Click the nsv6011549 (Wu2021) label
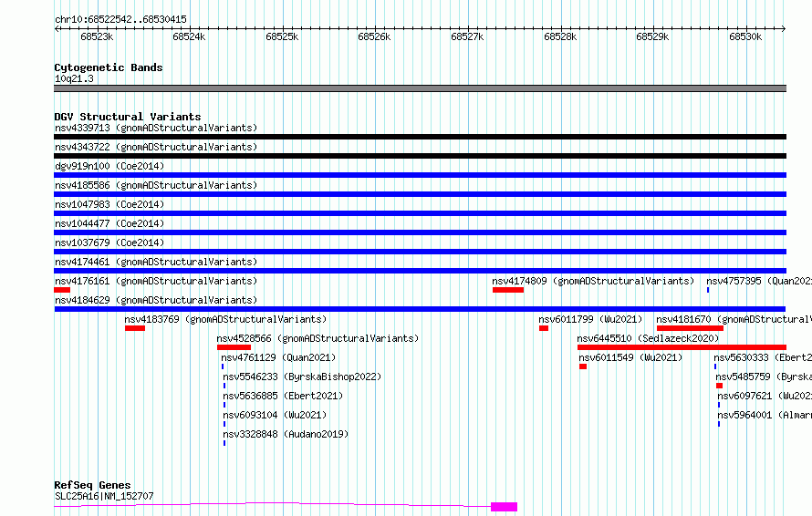Screen dimensions: 812x516 [x=630, y=357]
